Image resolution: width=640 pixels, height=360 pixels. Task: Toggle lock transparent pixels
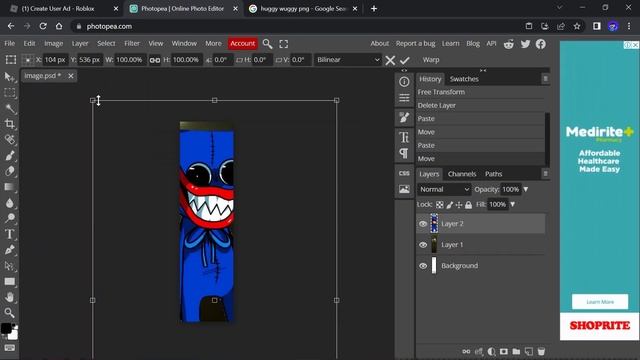[x=440, y=205]
